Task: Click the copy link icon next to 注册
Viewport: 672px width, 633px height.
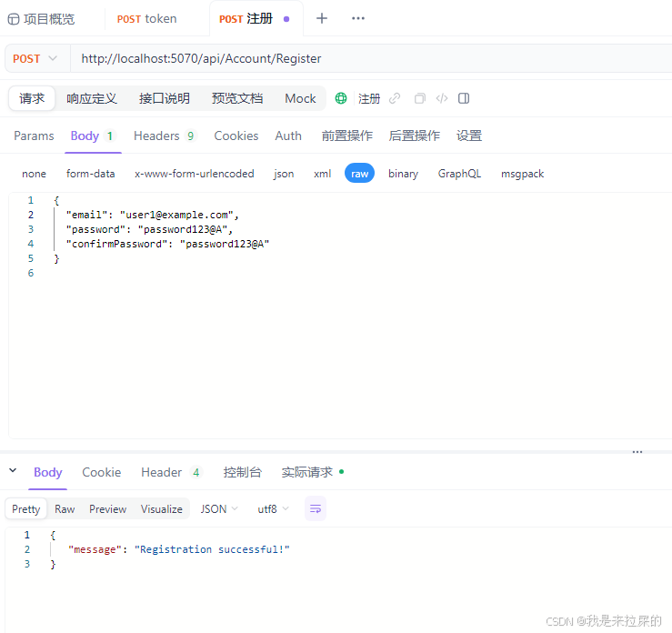Action: 395,98
